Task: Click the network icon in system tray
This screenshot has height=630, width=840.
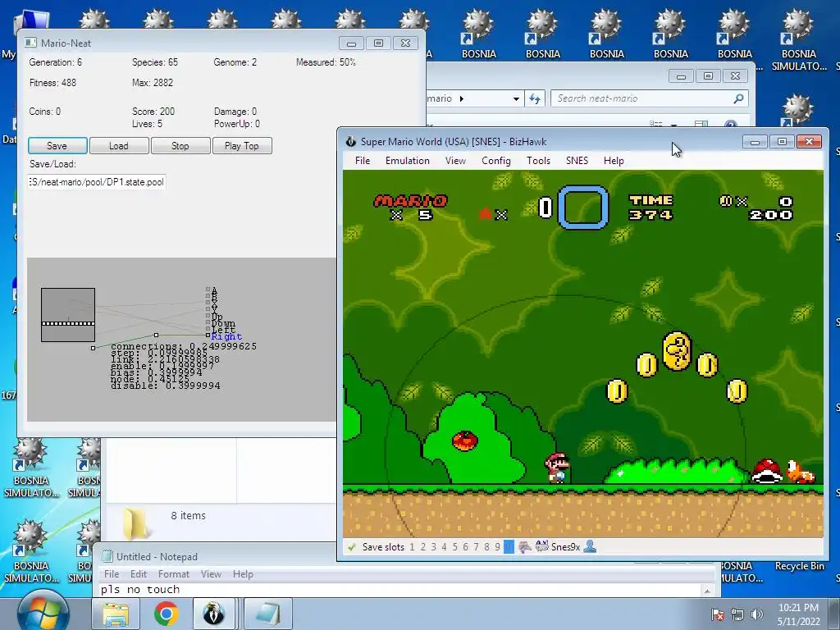Action: (737, 614)
